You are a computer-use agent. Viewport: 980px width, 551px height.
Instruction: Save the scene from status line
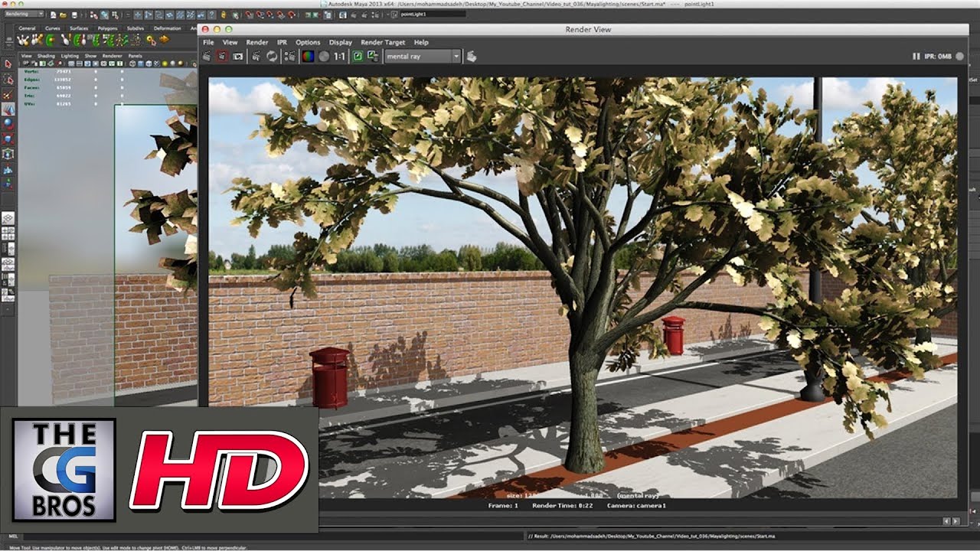(74, 15)
